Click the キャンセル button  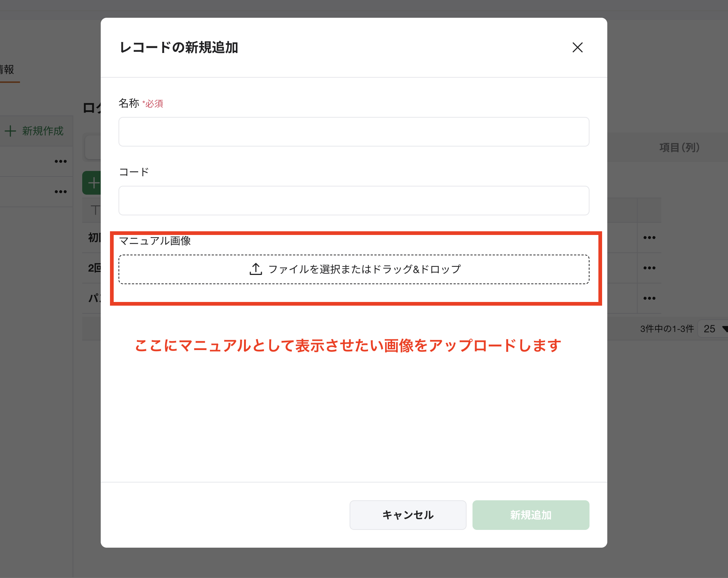click(408, 515)
